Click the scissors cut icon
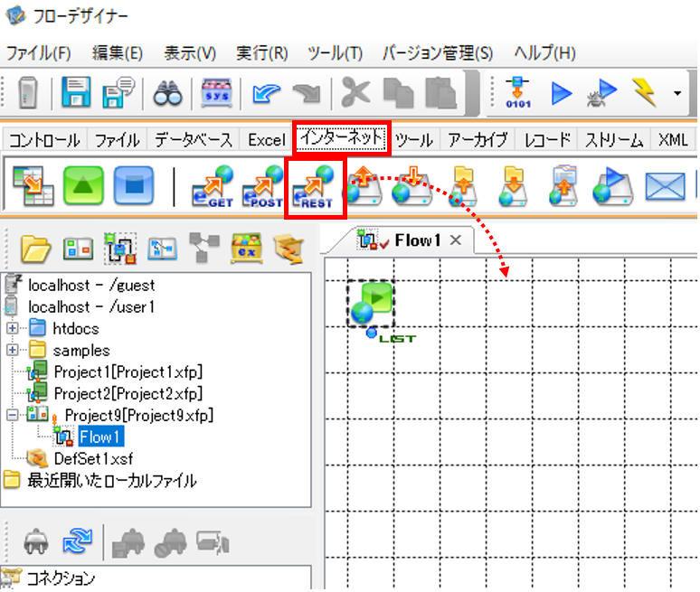This screenshot has width=700, height=592. 355,92
